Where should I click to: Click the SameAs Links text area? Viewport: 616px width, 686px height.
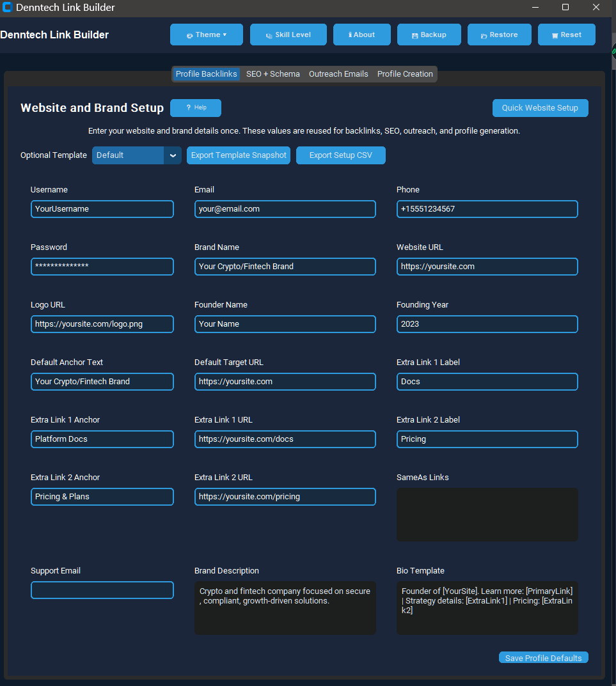point(487,514)
